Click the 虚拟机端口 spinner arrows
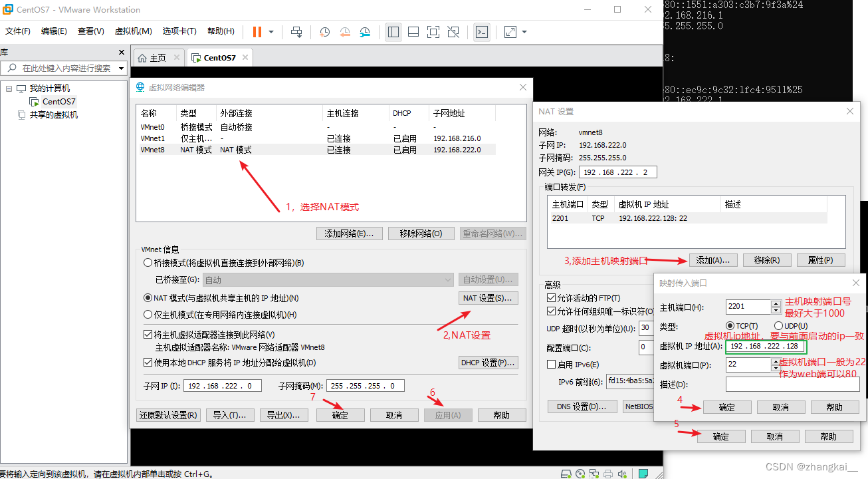The image size is (868, 479). (x=776, y=365)
